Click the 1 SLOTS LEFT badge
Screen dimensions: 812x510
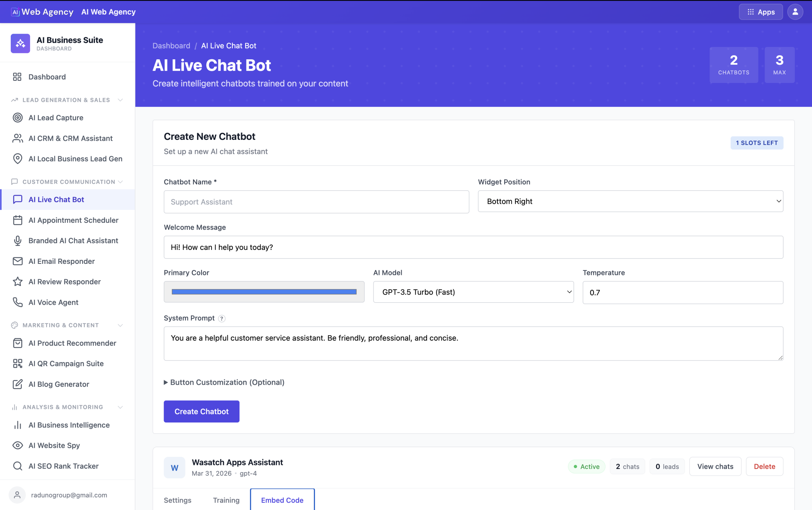pyautogui.click(x=757, y=143)
